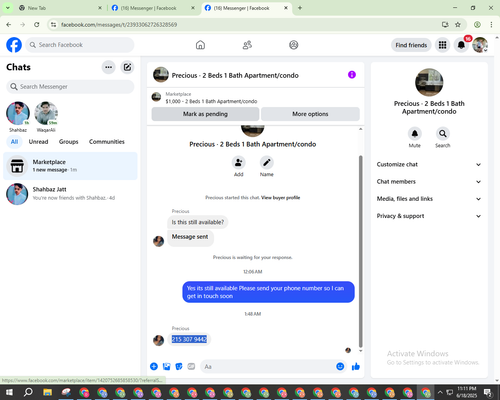Viewport: 500px width, 400px height.
Task: Select the All chats filter
Action: tap(14, 142)
